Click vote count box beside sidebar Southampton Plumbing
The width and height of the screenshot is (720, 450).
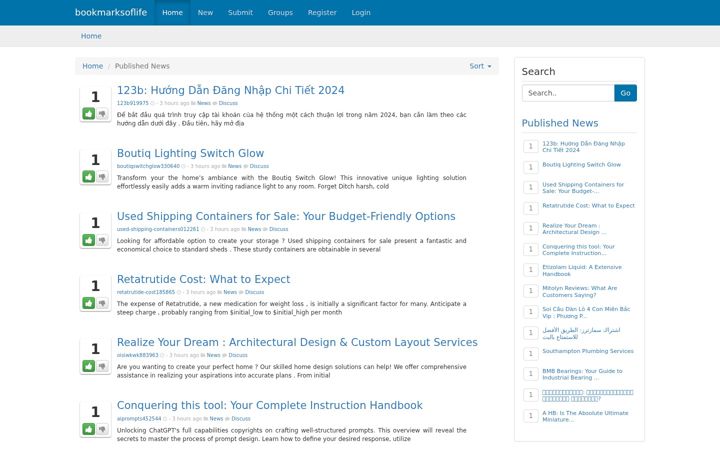[x=530, y=354]
